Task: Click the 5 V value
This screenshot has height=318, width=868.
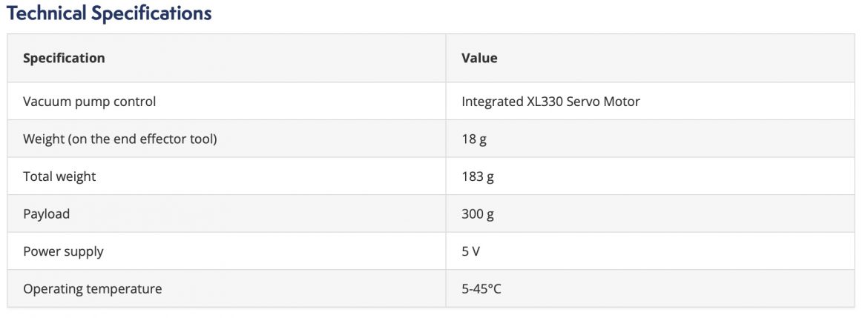Action: [x=470, y=251]
